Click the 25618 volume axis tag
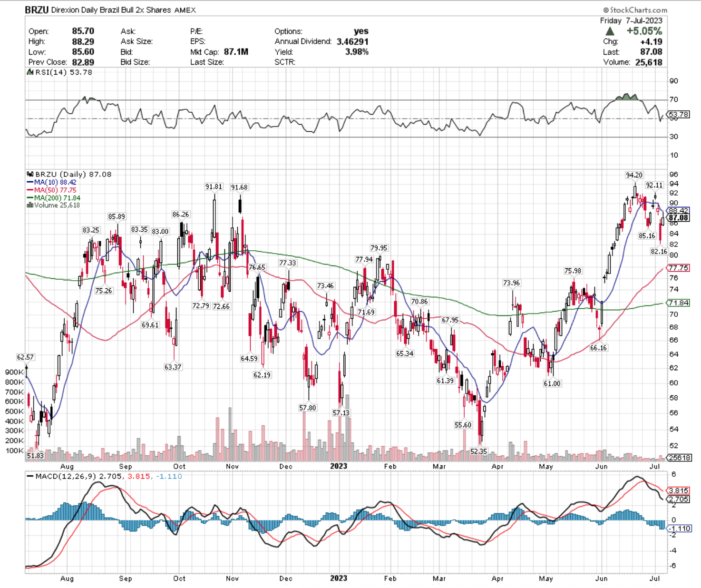Viewport: 701px width, 588px height. coord(679,458)
